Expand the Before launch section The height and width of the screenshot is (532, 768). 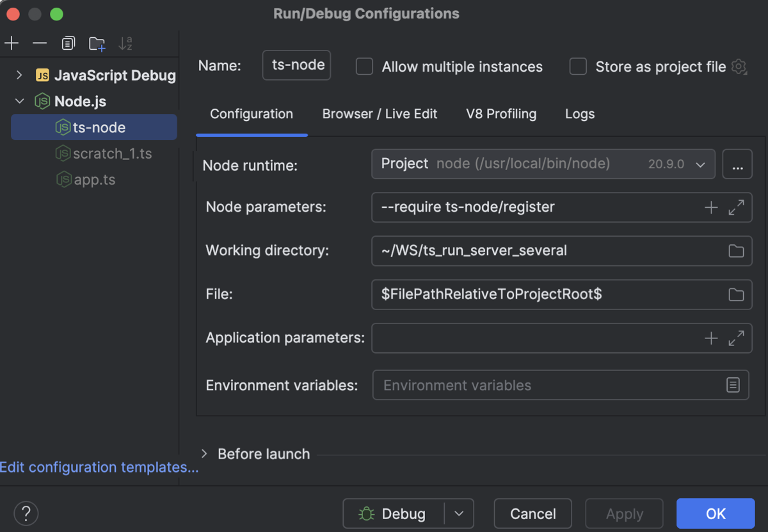(204, 453)
